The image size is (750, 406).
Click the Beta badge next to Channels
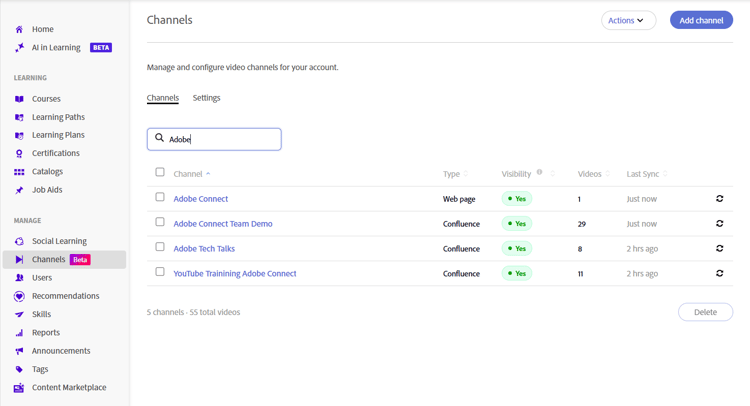80,260
